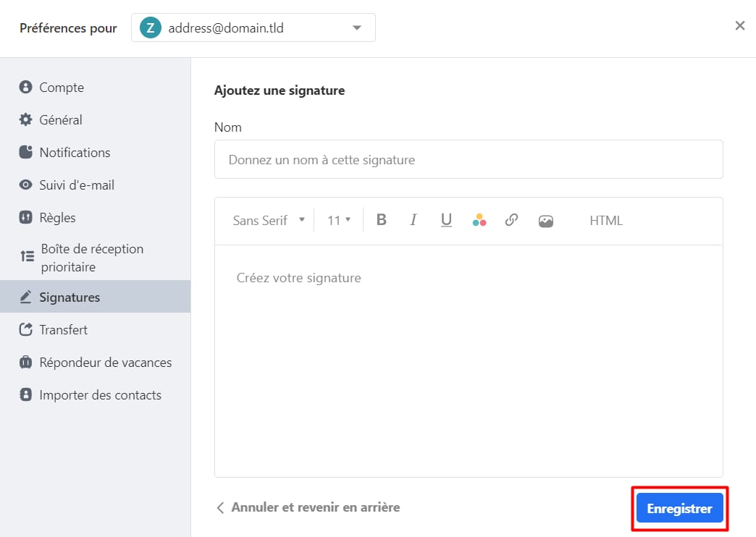Screen dimensions: 756x537
Task: Click Annuler et revenir en arrière
Action: tap(308, 507)
